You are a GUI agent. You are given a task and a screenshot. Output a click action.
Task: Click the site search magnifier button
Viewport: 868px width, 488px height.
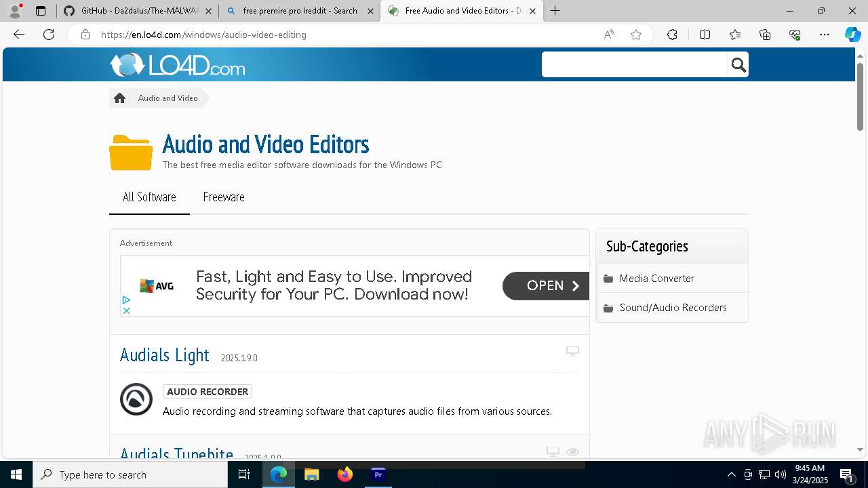point(738,64)
